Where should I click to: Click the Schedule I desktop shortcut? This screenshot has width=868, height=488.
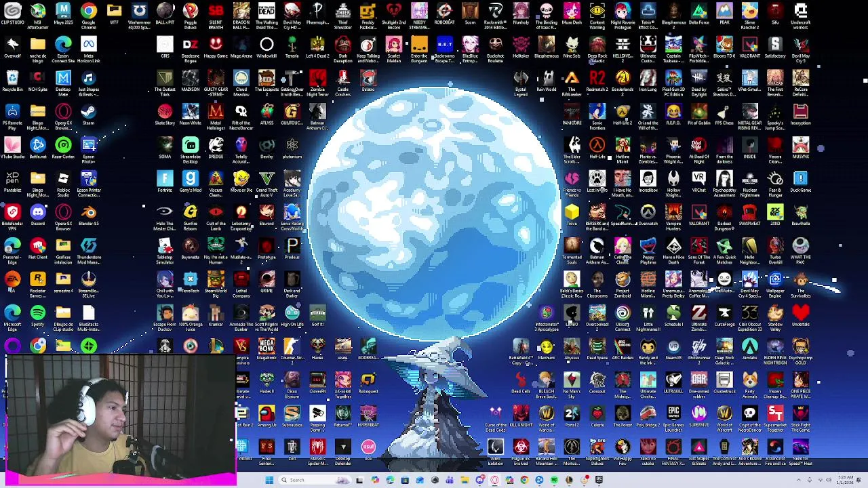click(673, 317)
